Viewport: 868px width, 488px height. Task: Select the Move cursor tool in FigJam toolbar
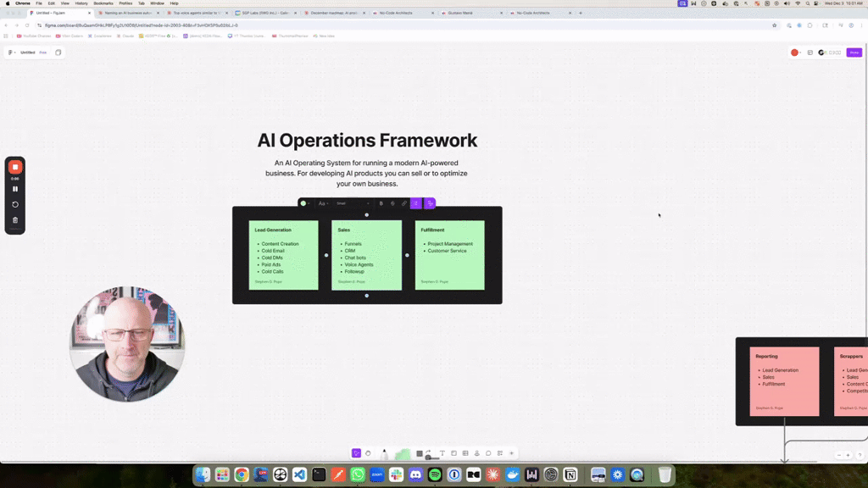click(357, 453)
